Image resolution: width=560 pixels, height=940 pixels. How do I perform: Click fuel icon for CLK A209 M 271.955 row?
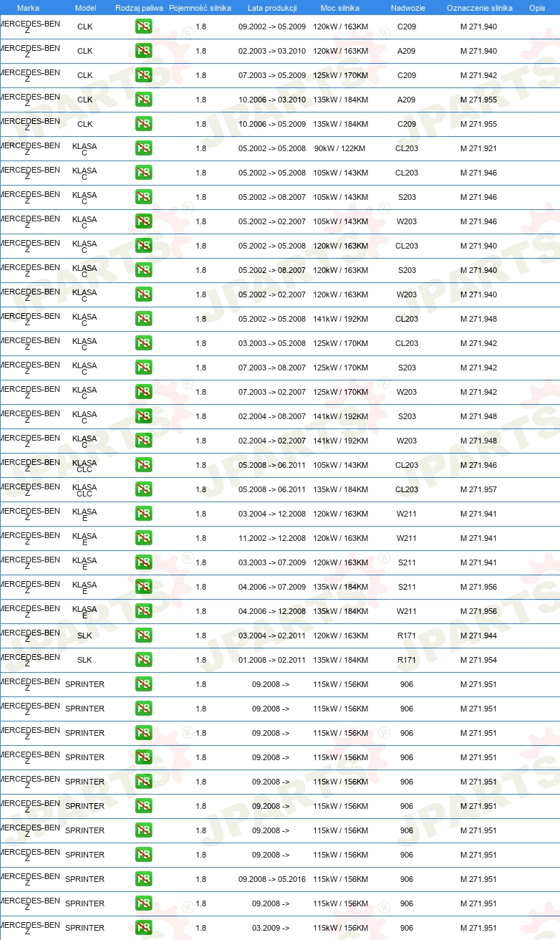tap(143, 100)
